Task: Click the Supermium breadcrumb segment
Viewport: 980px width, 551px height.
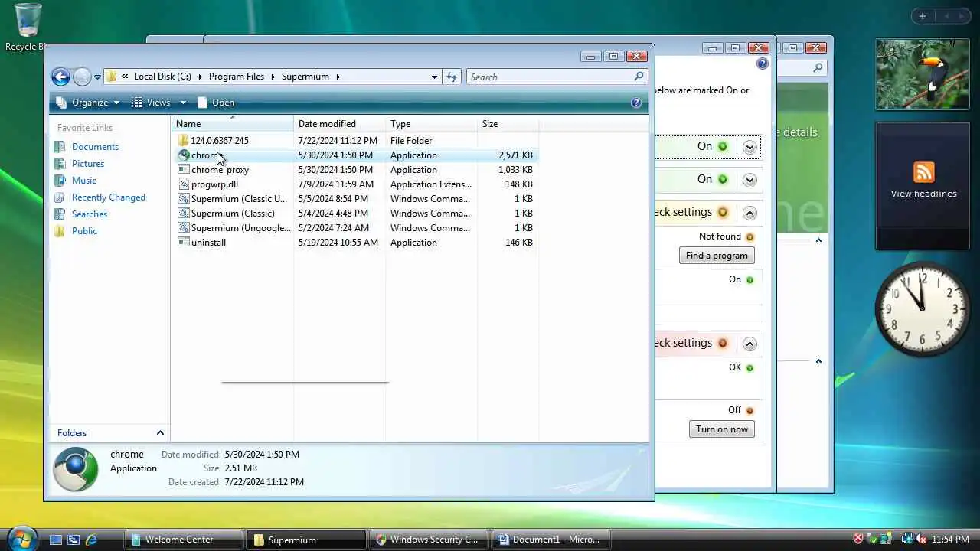Action: [305, 77]
